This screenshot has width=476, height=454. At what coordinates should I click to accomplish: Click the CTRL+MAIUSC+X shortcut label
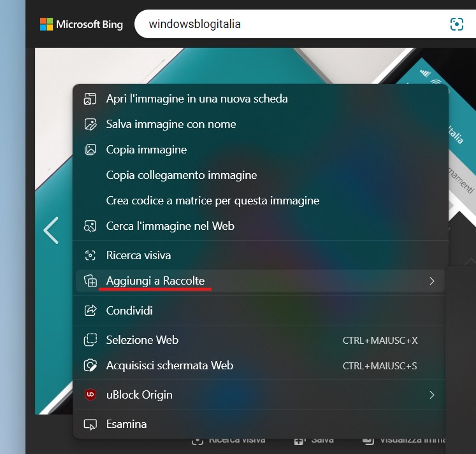click(x=380, y=341)
